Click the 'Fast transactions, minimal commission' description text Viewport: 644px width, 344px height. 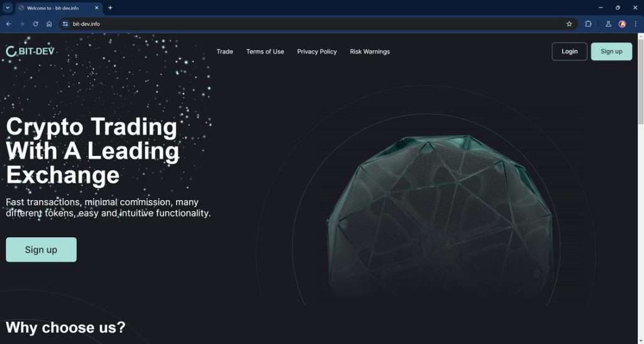click(108, 208)
